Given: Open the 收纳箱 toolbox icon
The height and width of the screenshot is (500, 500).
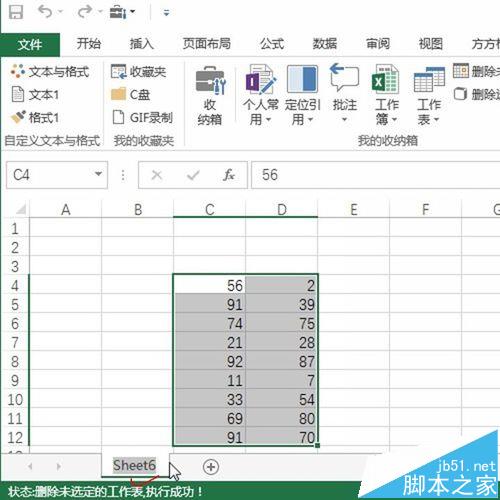Looking at the screenshot, I should (210, 80).
